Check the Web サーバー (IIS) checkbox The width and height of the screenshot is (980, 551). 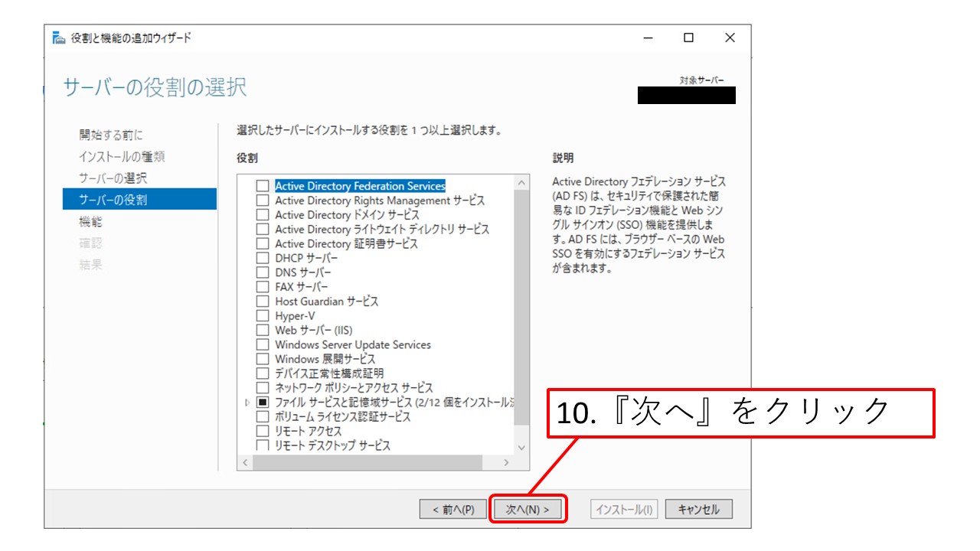tap(263, 331)
